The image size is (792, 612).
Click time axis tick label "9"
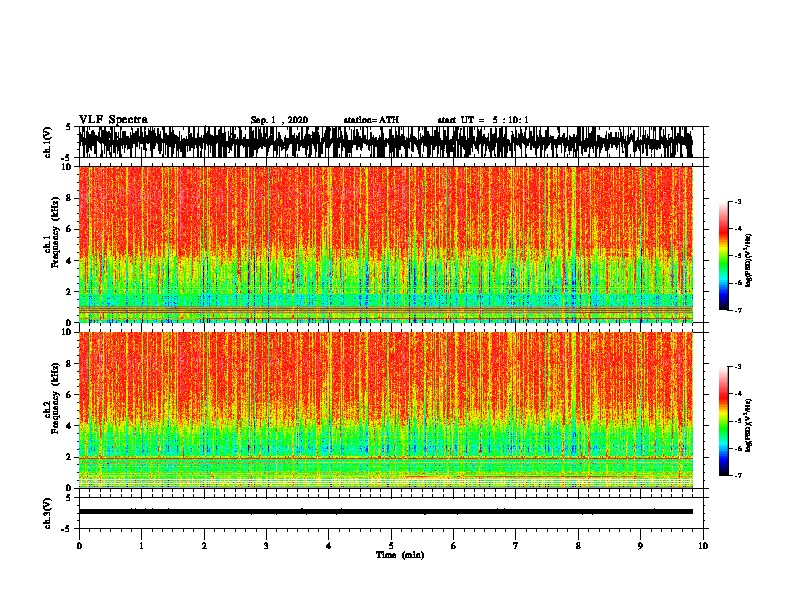point(640,546)
